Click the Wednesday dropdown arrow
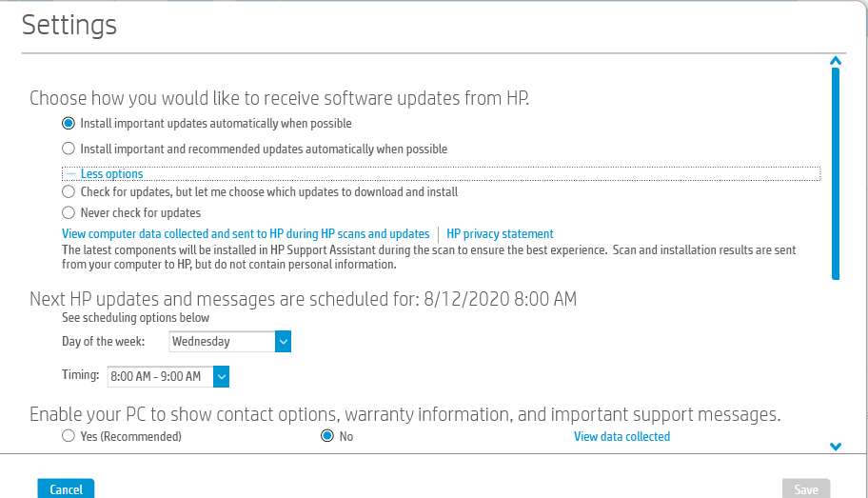The image size is (868, 498). (x=282, y=341)
